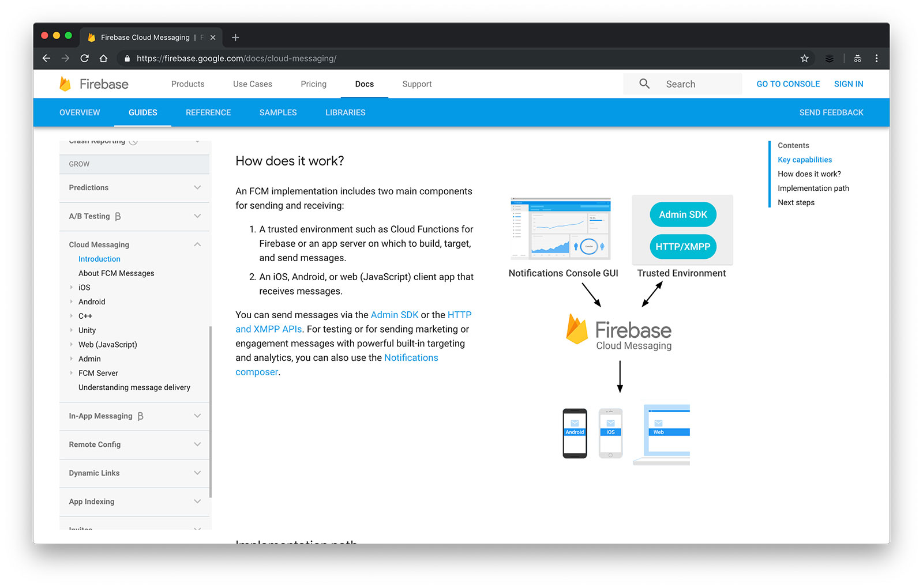Jump to Implementation path in Contents
The height and width of the screenshot is (588, 923).
[x=813, y=188]
